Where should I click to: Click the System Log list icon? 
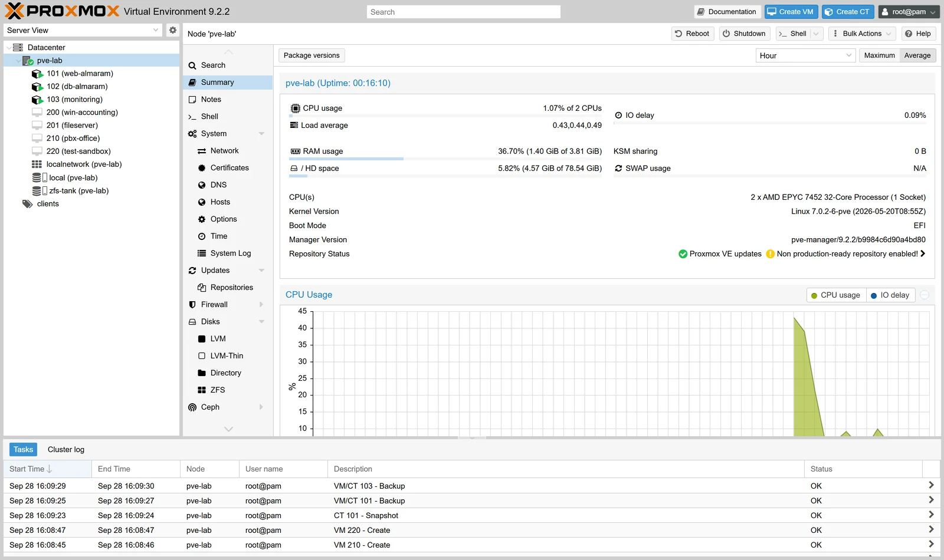(x=202, y=253)
